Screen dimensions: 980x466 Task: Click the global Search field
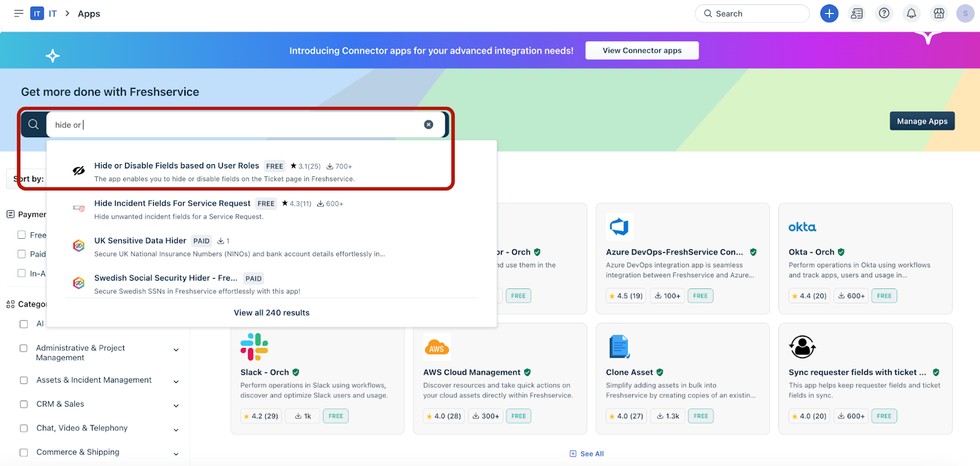pos(752,13)
